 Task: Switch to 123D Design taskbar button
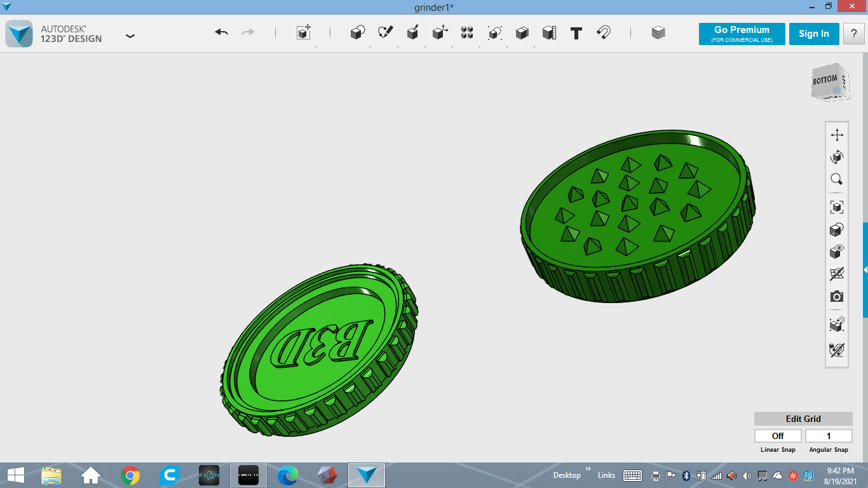click(x=367, y=475)
